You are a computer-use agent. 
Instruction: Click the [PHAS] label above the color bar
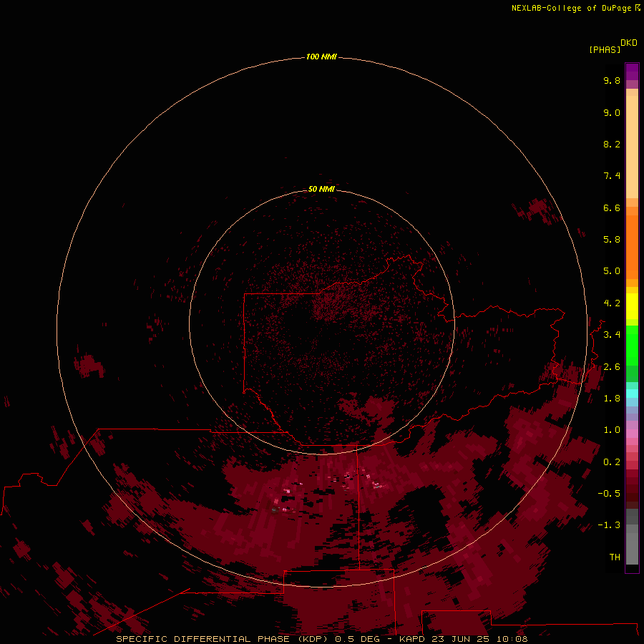point(605,50)
